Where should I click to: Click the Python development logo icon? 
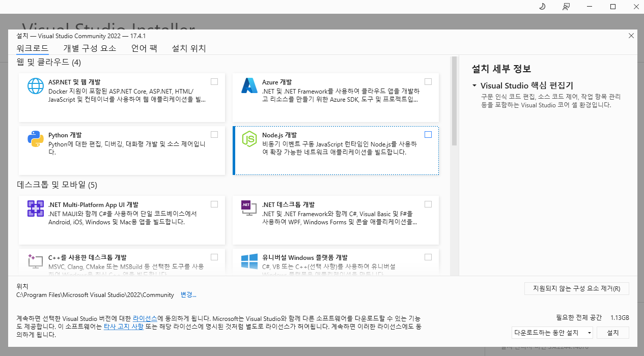36,139
